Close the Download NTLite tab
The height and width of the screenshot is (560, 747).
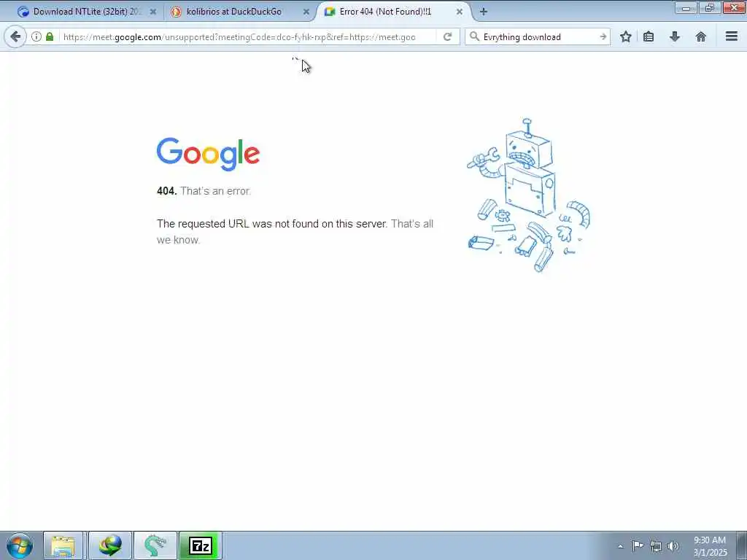[x=153, y=12]
